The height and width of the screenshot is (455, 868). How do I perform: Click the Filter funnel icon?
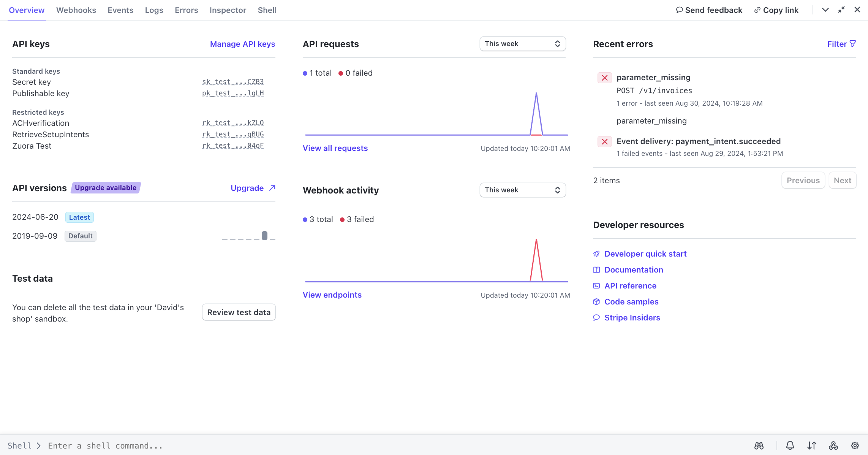click(853, 44)
